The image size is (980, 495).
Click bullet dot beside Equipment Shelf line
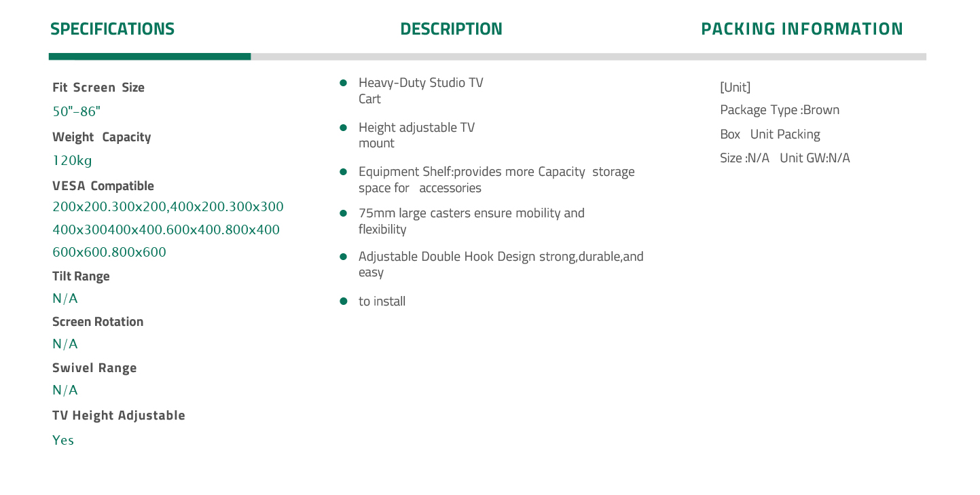click(x=344, y=172)
